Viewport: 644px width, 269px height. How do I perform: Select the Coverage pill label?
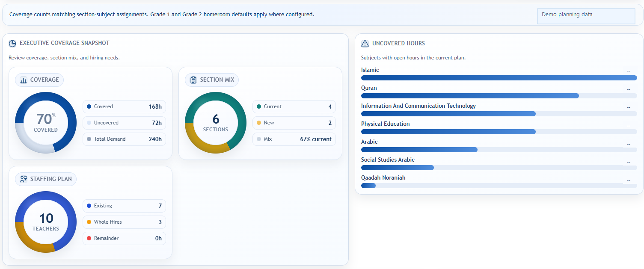point(39,80)
